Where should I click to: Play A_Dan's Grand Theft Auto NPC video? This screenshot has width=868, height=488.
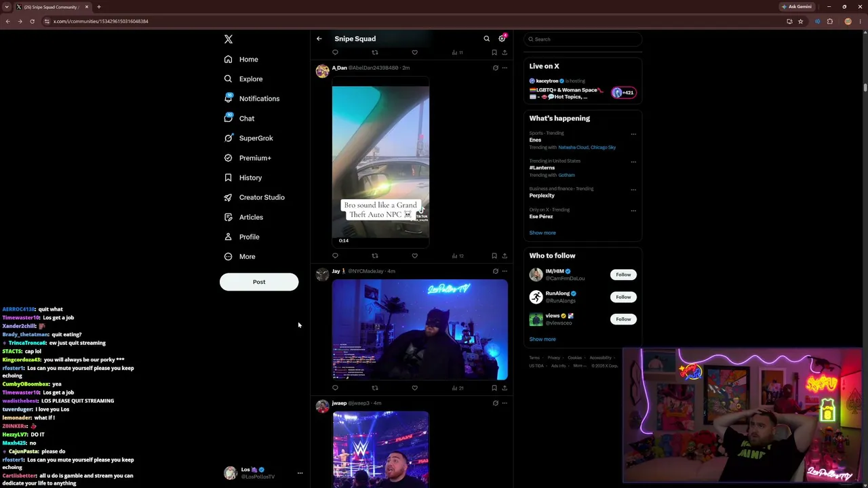point(380,161)
